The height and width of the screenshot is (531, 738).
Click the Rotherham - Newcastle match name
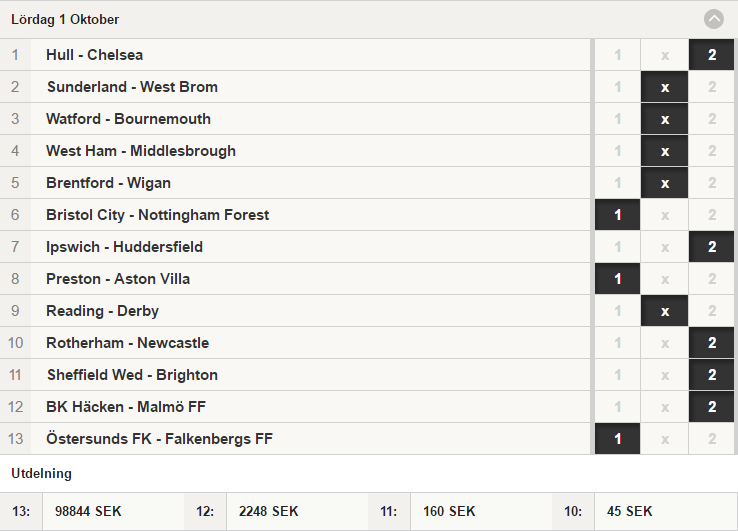[128, 343]
